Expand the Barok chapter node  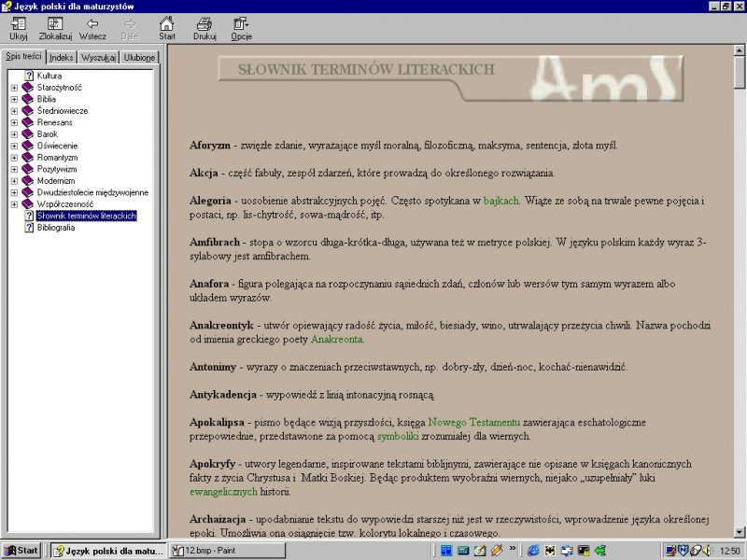pos(14,134)
